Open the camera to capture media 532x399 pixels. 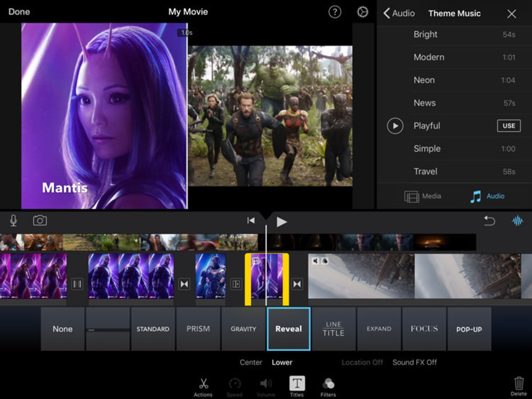pyautogui.click(x=40, y=221)
